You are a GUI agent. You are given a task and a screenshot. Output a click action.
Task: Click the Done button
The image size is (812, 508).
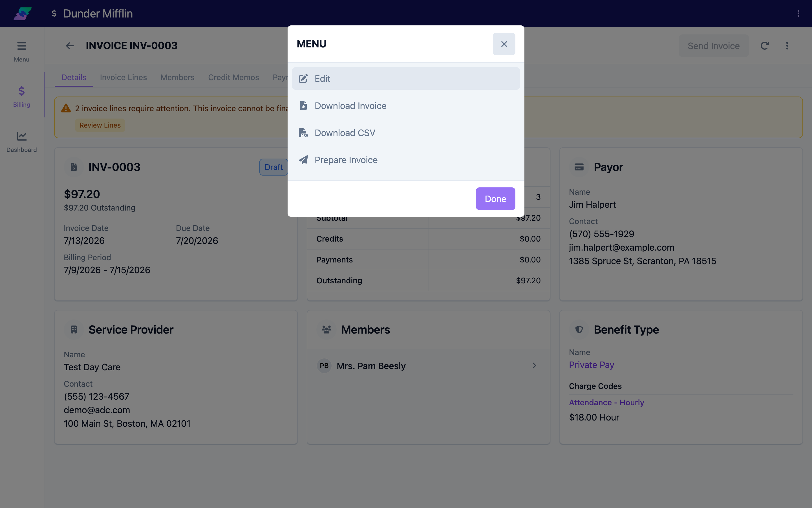click(495, 199)
